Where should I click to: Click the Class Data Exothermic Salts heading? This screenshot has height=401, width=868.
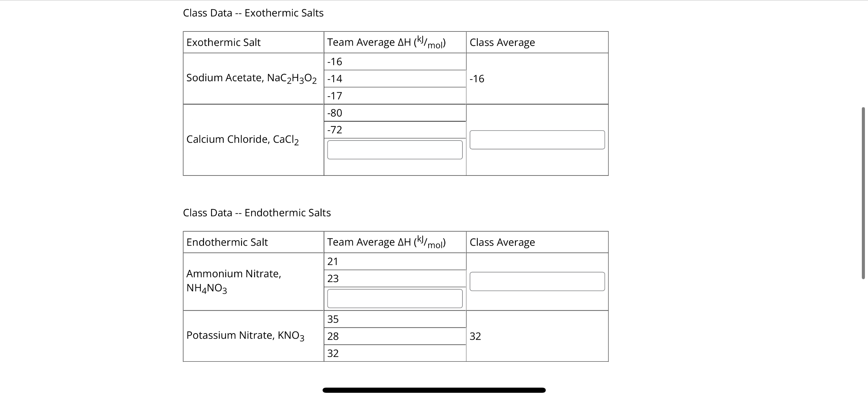click(x=253, y=13)
